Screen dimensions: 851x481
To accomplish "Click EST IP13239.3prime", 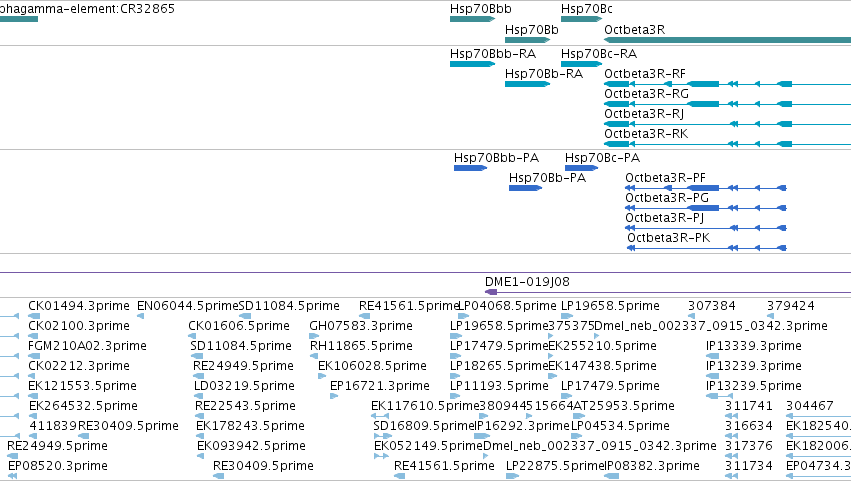I will (x=753, y=366).
